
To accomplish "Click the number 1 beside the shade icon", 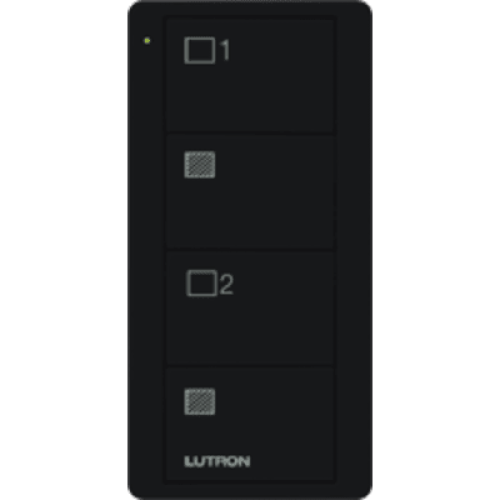I will [x=225, y=50].
